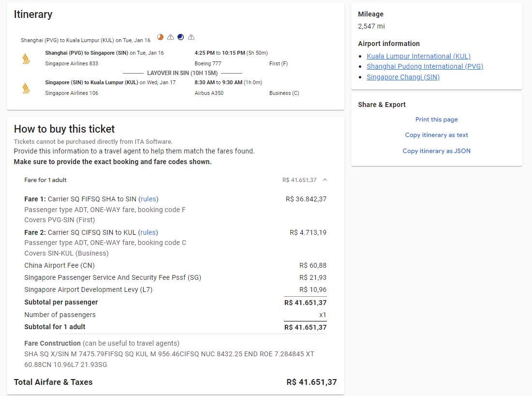Open rules link for Fare 1
The height and width of the screenshot is (396, 532).
click(148, 199)
